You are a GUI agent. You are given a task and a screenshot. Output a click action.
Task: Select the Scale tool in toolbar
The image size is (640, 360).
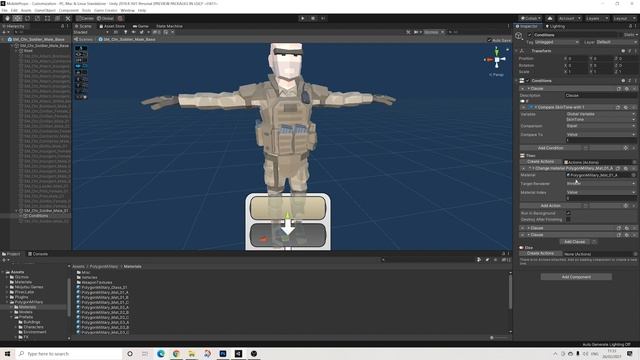(x=38, y=18)
